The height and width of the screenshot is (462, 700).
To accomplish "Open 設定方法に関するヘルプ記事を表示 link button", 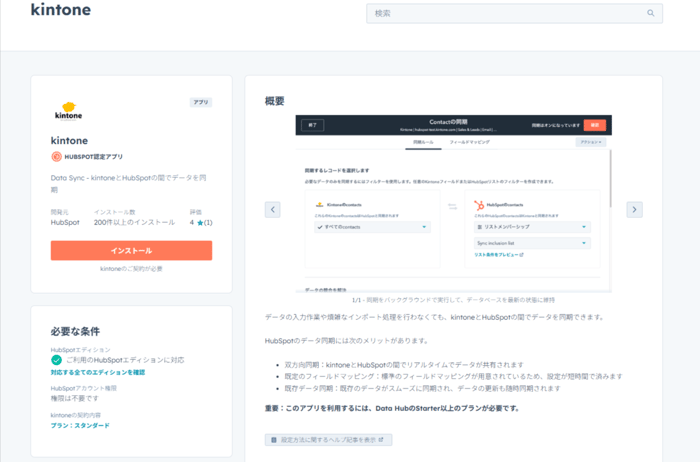I will point(329,440).
